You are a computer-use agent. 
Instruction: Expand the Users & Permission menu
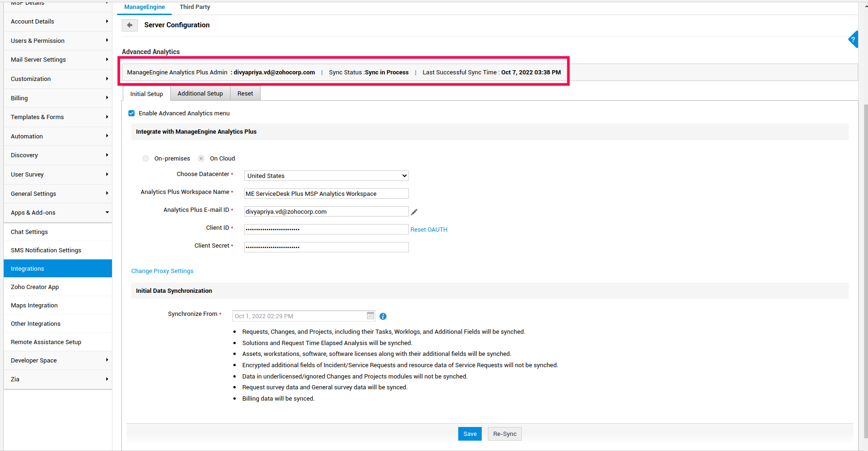coord(58,41)
